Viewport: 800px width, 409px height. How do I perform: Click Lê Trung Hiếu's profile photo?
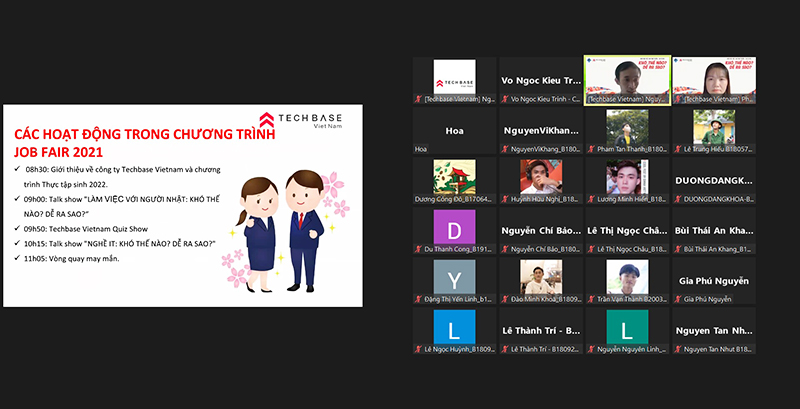(x=714, y=127)
